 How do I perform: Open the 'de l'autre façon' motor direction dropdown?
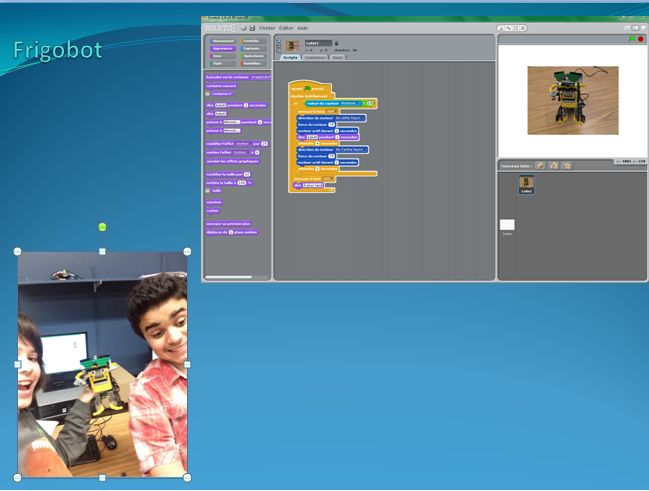[x=351, y=149]
